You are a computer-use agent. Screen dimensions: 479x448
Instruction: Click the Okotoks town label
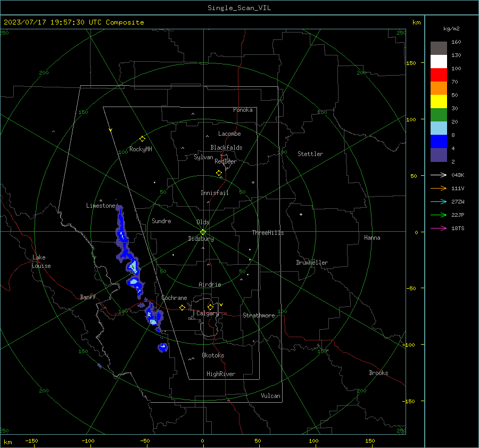click(x=213, y=355)
